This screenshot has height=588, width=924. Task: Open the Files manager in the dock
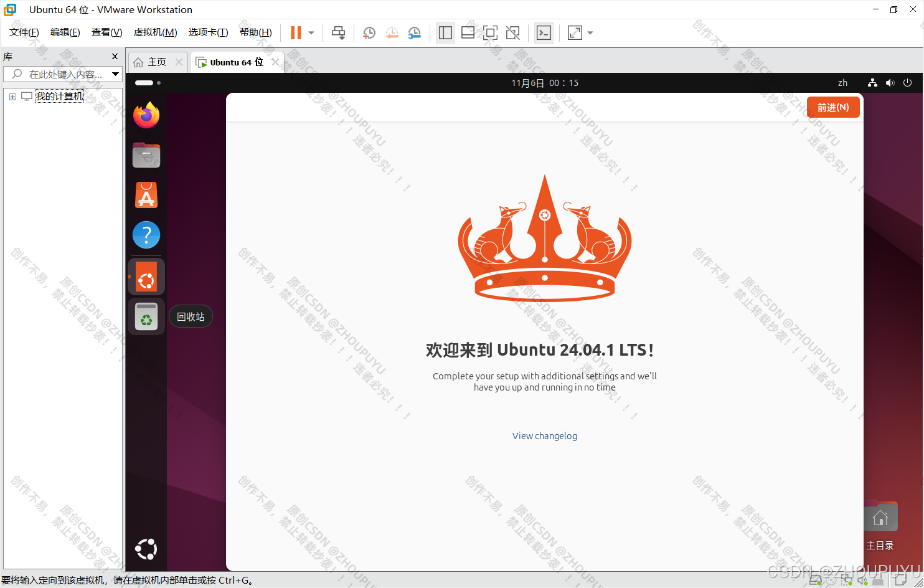point(146,155)
